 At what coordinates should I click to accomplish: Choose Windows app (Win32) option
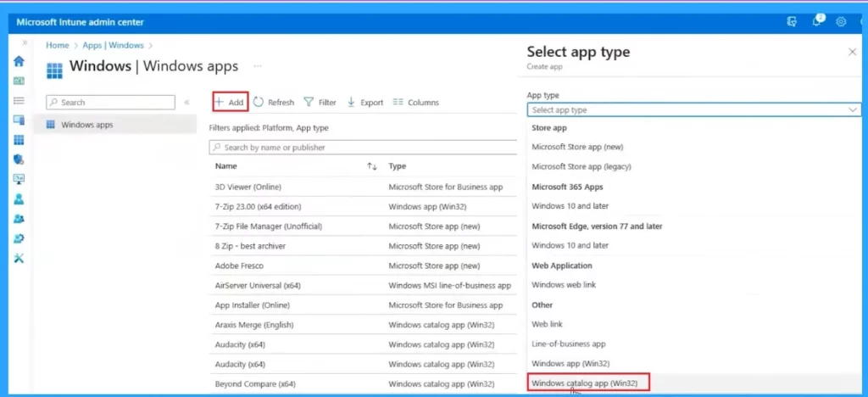click(x=570, y=364)
